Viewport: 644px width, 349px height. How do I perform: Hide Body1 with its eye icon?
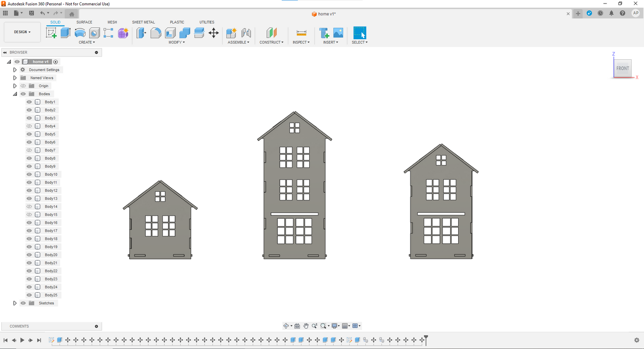click(29, 102)
